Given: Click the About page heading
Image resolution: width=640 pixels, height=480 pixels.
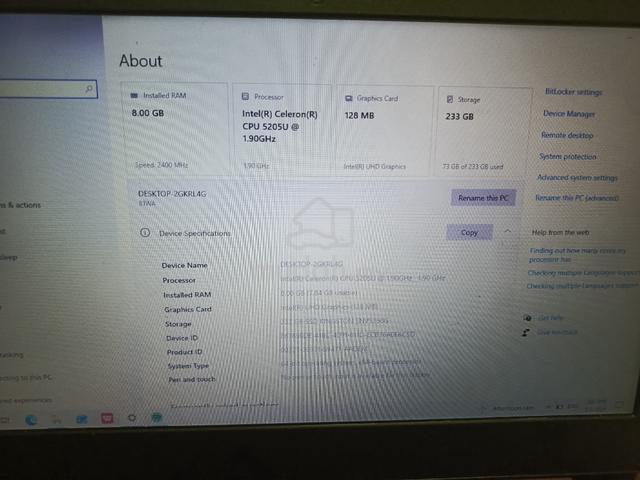Looking at the screenshot, I should (141, 61).
